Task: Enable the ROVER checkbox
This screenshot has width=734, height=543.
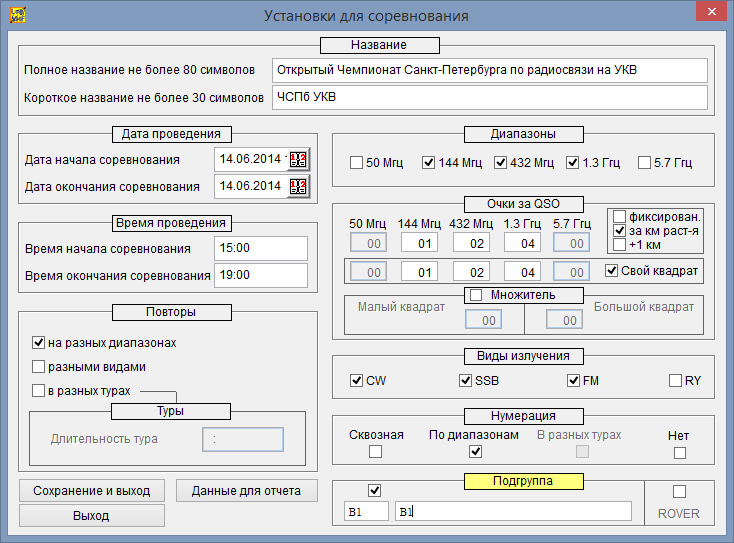Action: tap(679, 491)
